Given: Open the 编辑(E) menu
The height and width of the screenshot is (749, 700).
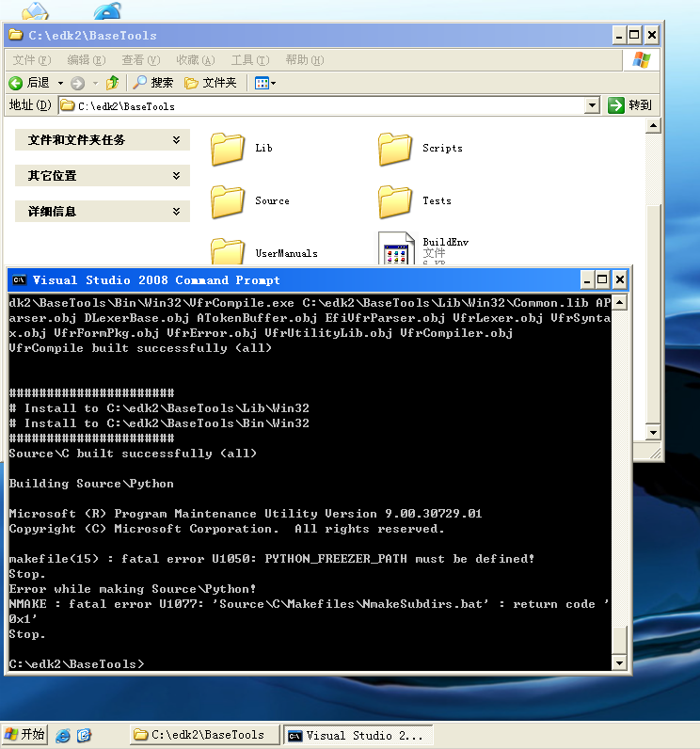Looking at the screenshot, I should [87, 60].
